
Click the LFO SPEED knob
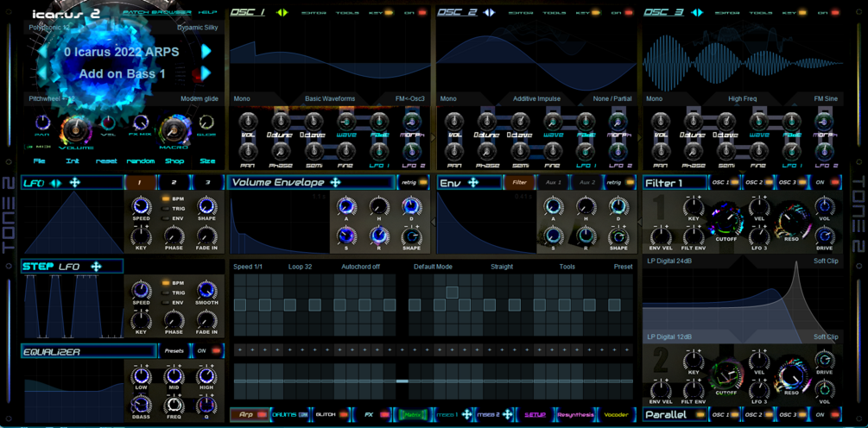[141, 206]
